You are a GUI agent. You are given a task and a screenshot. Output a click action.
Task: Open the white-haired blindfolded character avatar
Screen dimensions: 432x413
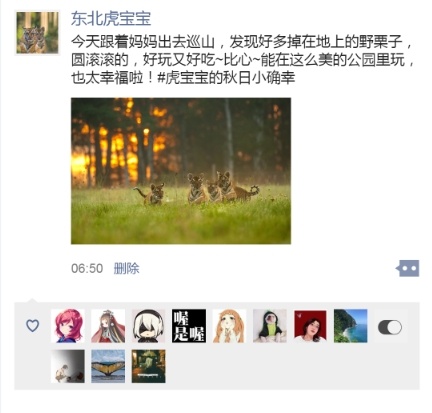click(148, 326)
